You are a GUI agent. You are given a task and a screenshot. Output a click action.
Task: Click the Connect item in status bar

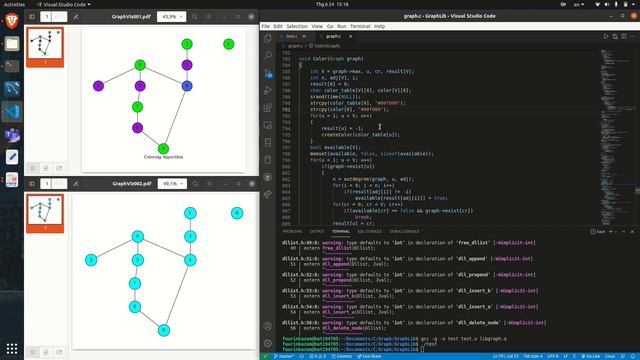coord(342,356)
